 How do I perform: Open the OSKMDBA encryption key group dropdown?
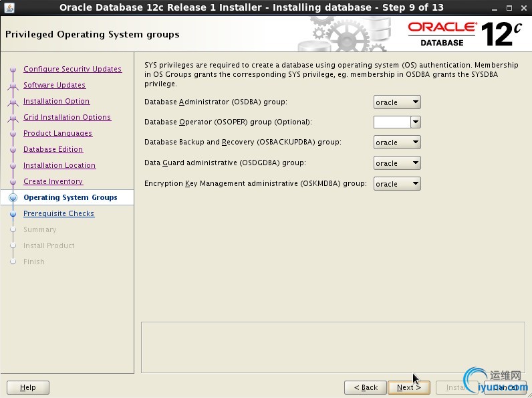tap(397, 184)
